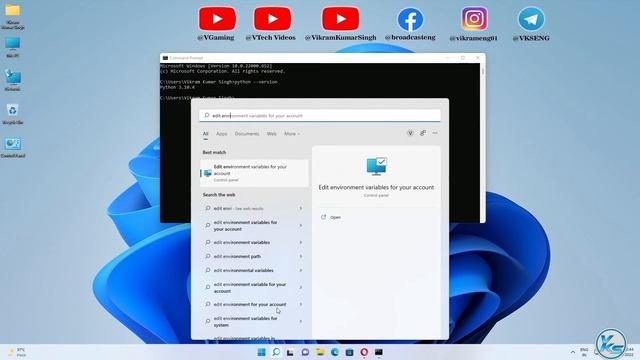Select the Vikram Kumar Singh desktop folder
This screenshot has width=640, height=360.
13,17
